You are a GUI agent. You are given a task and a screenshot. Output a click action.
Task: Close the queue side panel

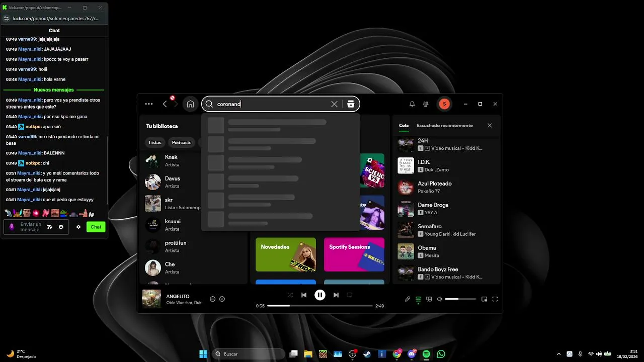click(490, 126)
